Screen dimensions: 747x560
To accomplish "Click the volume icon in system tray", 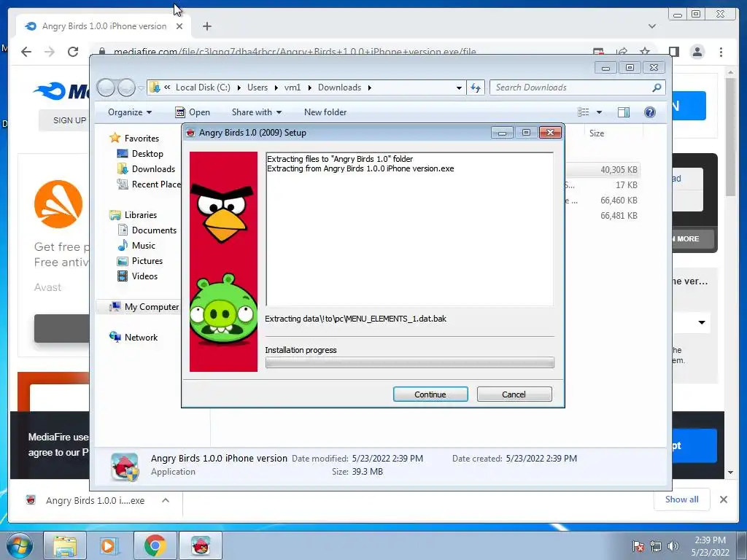I will click(673, 545).
